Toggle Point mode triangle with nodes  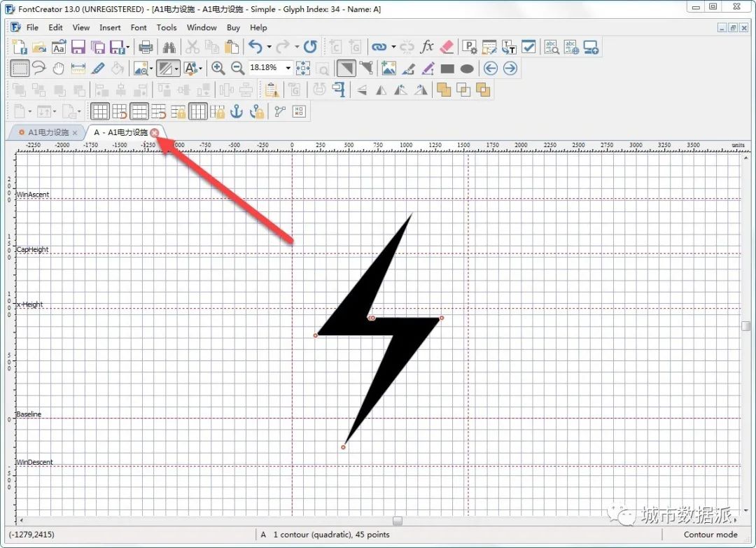point(366,69)
